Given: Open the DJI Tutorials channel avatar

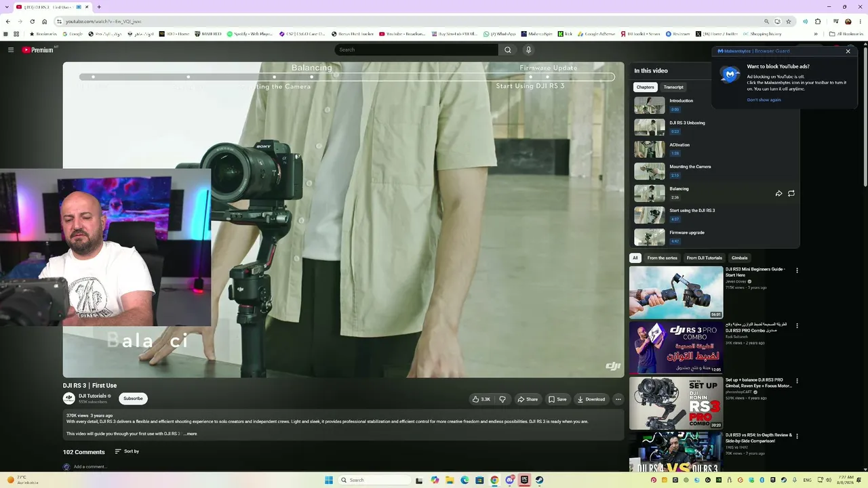Looking at the screenshot, I should tap(69, 399).
